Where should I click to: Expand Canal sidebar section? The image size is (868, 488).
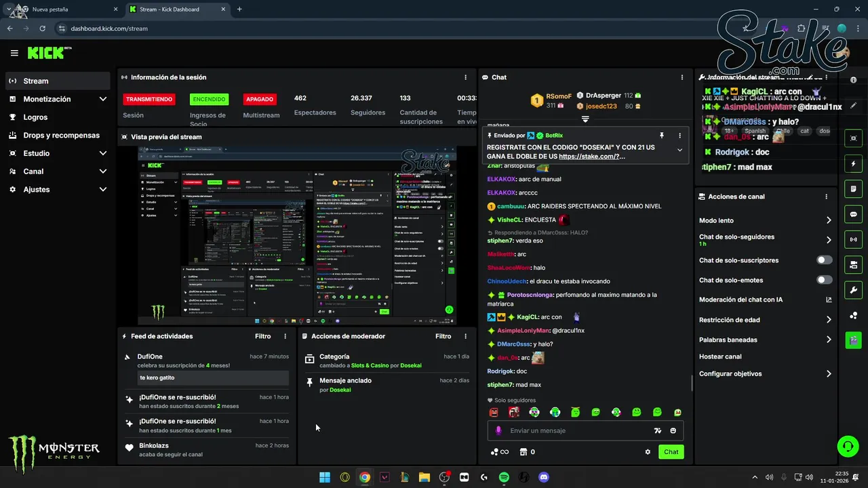(58, 171)
